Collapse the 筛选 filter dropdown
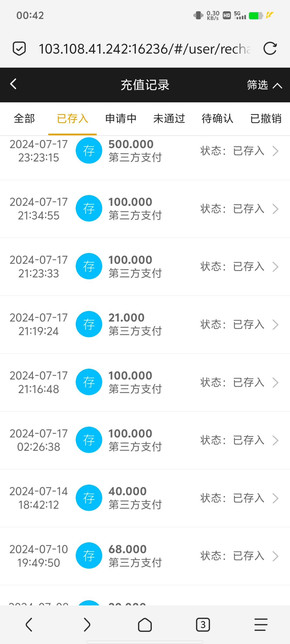Viewport: 290px width, 644px height. 264,85
